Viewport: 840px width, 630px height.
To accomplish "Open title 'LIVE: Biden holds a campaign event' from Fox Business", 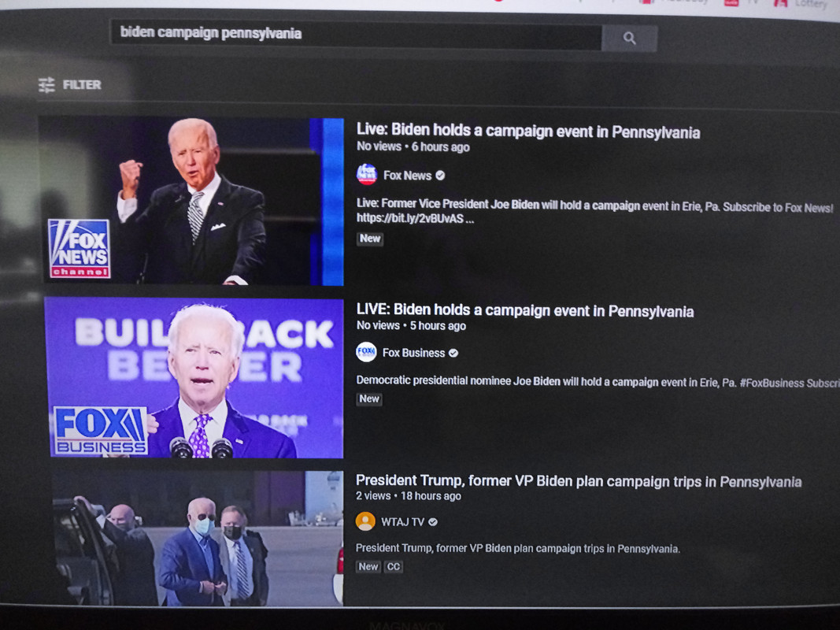I will [525, 310].
